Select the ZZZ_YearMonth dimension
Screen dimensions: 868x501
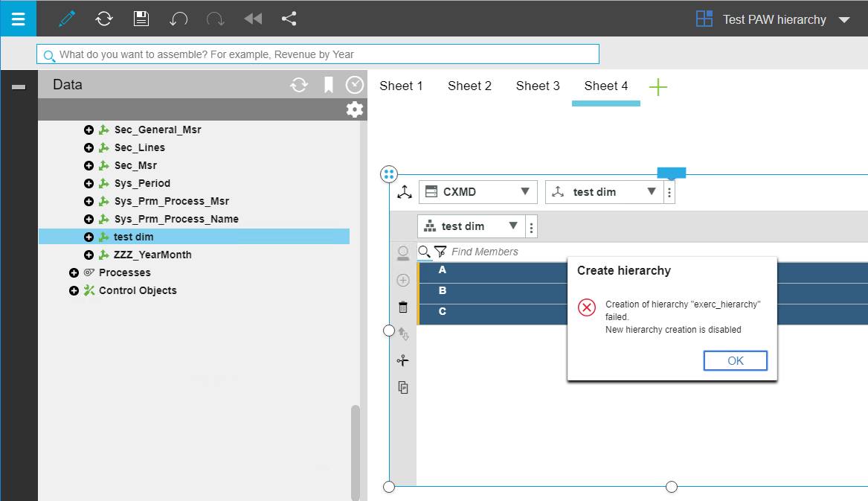point(152,255)
